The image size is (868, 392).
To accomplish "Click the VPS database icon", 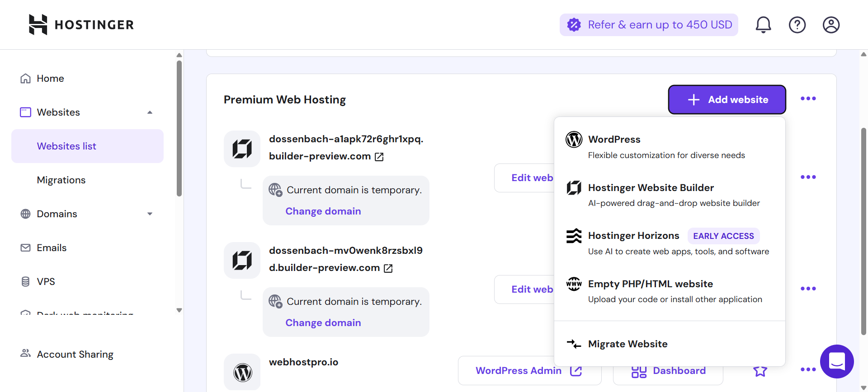I will click(26, 282).
